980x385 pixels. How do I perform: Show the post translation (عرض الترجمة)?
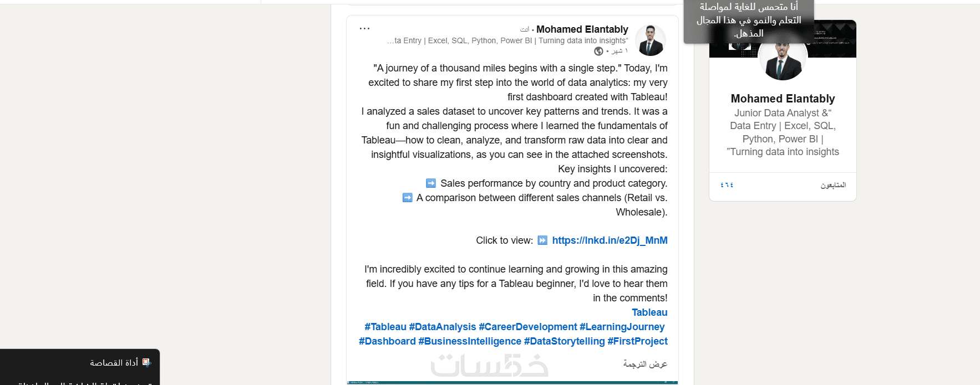(645, 364)
